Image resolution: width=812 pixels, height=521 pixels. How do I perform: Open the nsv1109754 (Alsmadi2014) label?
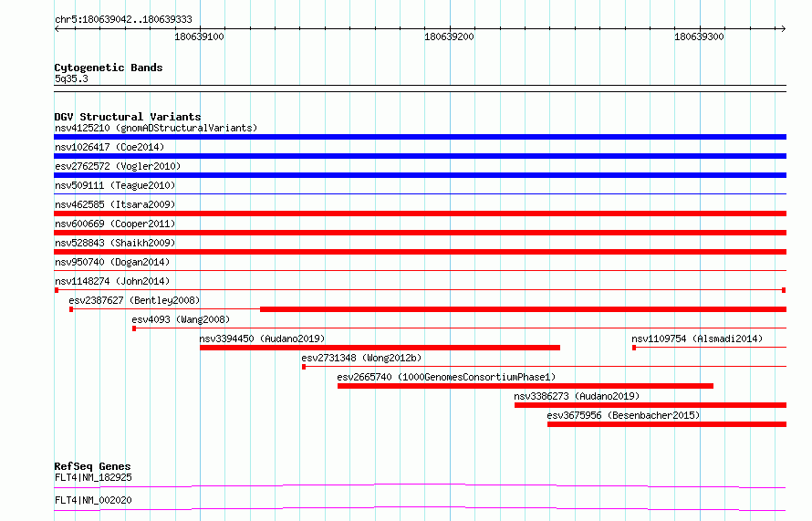697,339
